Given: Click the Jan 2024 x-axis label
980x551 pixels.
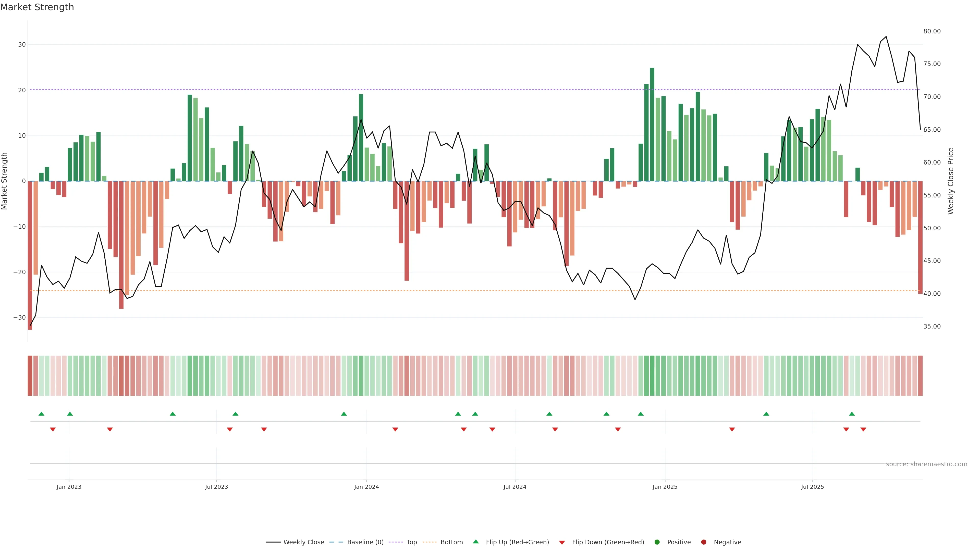Looking at the screenshot, I should click(x=366, y=487).
